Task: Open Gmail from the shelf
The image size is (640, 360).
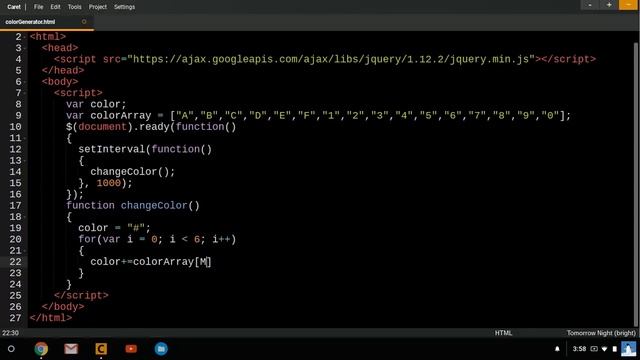Action: pos(71,349)
